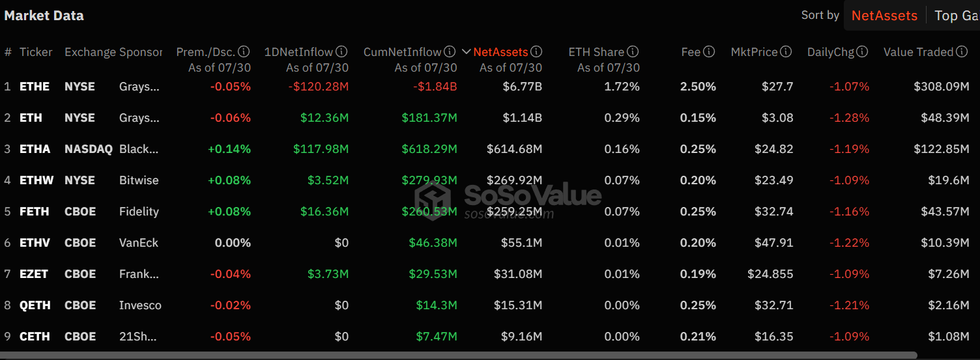The image size is (980, 360).
Task: Sort by the DailyChg column header
Action: (x=831, y=51)
